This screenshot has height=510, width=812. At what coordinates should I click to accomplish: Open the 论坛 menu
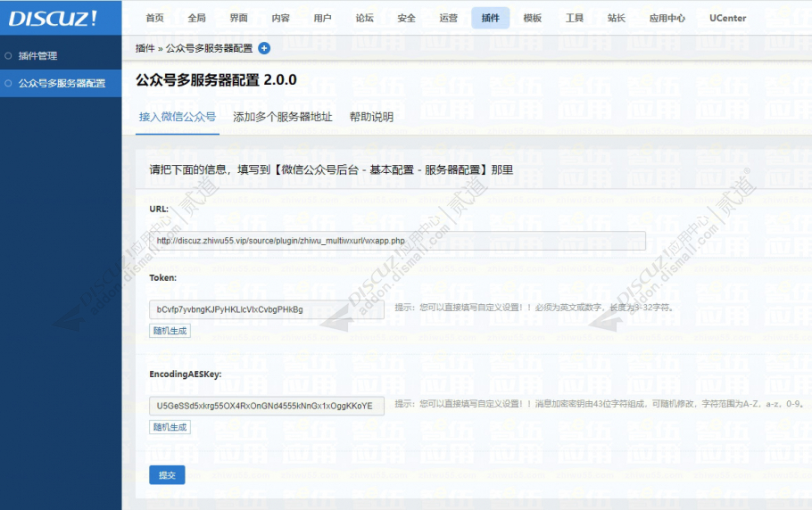(x=365, y=18)
